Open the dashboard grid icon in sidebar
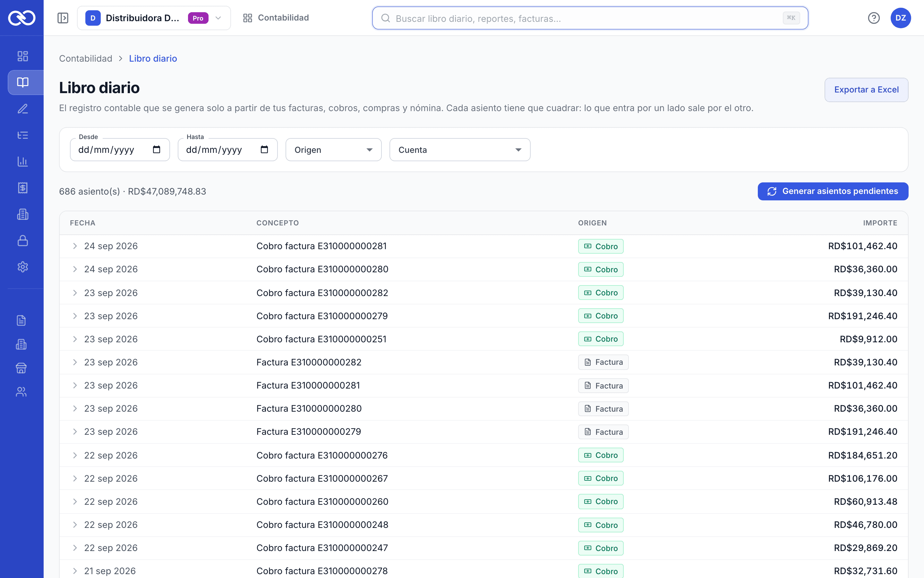 tap(23, 56)
